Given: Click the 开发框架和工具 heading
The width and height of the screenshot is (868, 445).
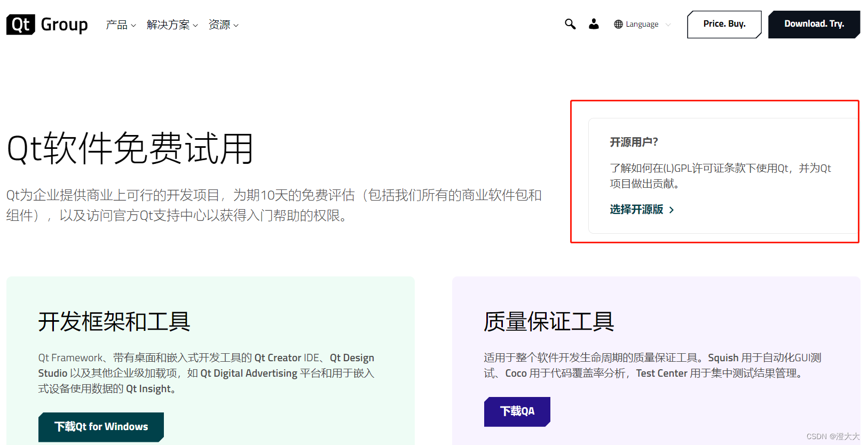Looking at the screenshot, I should coord(114,322).
